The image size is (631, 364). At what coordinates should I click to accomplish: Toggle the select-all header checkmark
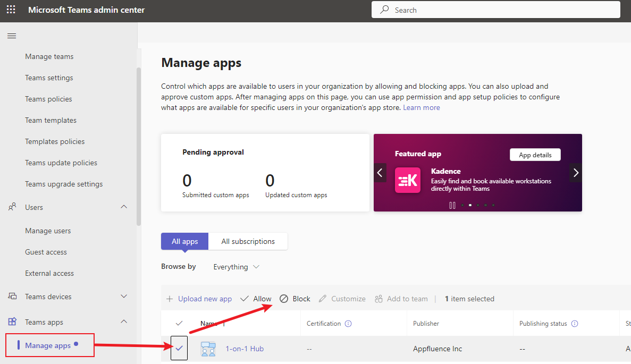(x=179, y=323)
